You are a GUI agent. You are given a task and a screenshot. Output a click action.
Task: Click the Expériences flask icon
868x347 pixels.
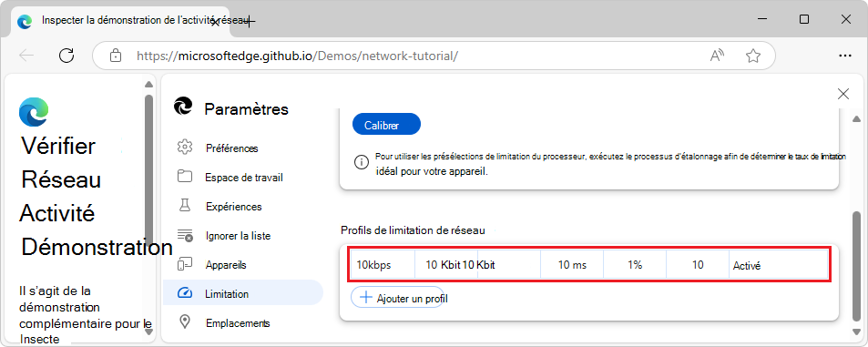coord(184,206)
